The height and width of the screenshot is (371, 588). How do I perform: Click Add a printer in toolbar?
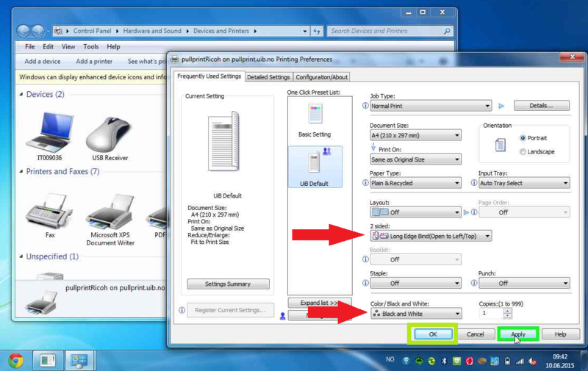pyautogui.click(x=94, y=62)
